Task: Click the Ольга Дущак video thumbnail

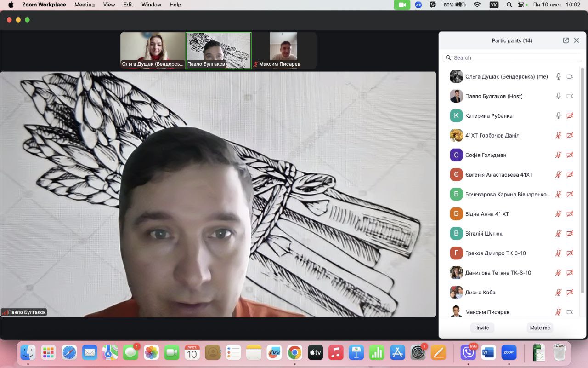Action: click(153, 51)
